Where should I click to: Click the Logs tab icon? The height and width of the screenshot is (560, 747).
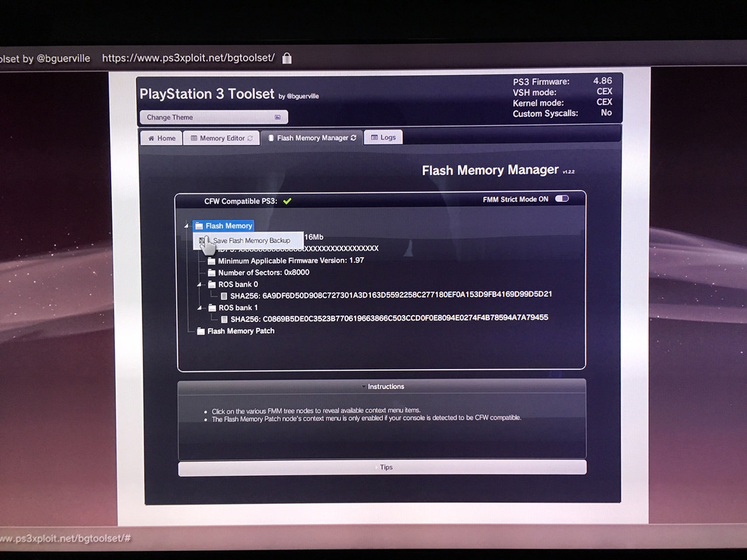pos(375,137)
